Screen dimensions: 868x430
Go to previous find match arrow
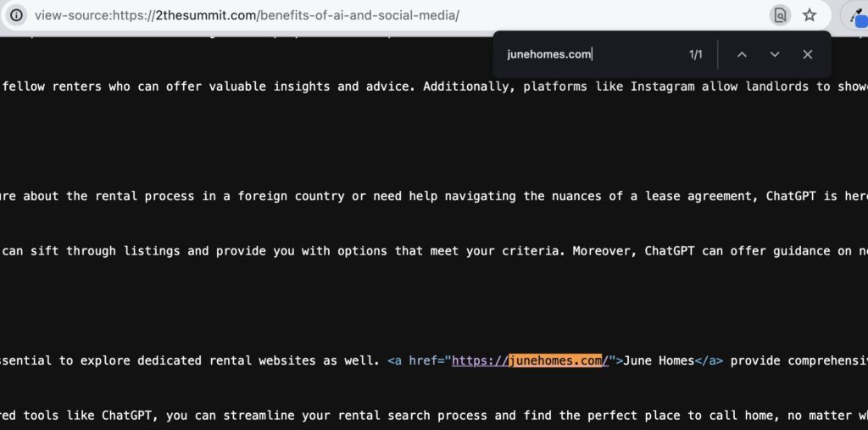point(742,54)
